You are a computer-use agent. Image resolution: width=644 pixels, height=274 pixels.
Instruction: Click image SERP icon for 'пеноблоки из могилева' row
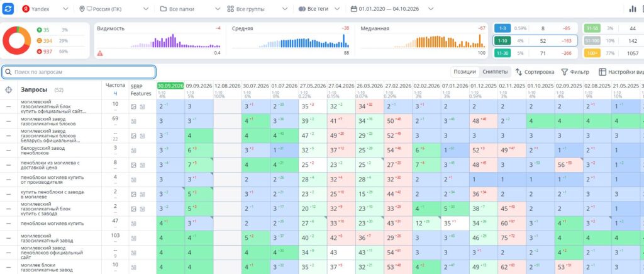pyautogui.click(x=133, y=165)
